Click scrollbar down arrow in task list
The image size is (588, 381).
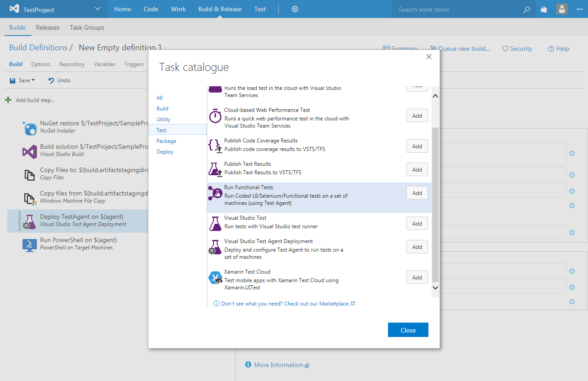click(x=435, y=288)
